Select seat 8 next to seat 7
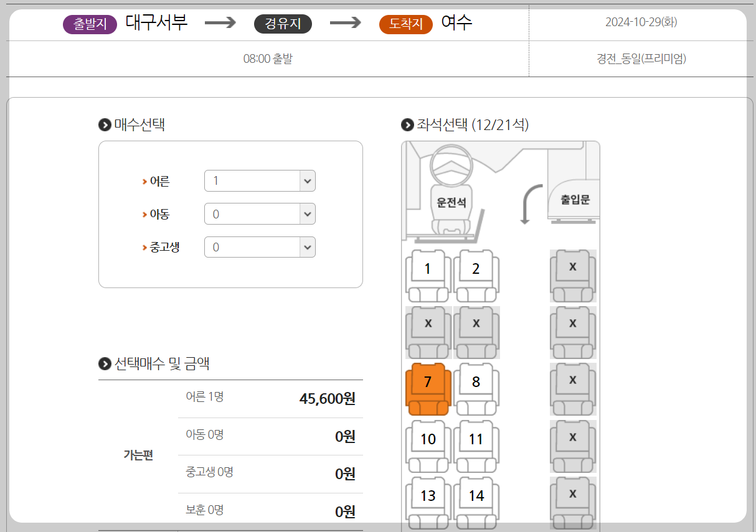This screenshot has height=532, width=756. [x=476, y=382]
